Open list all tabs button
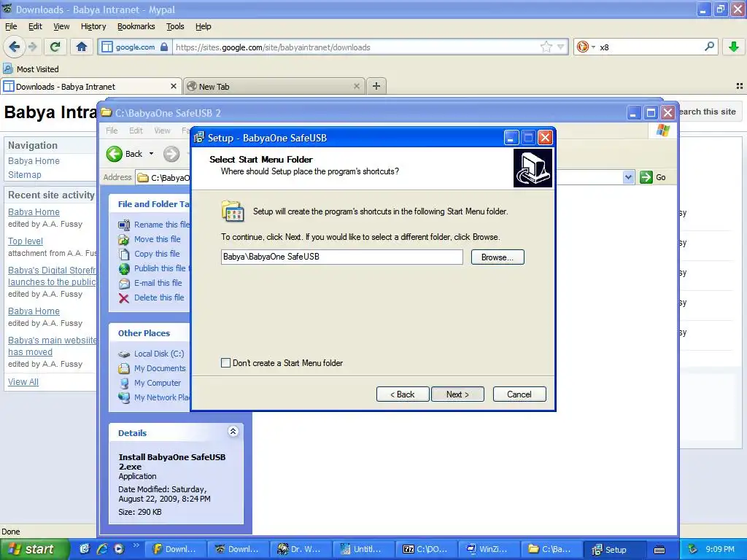The image size is (747, 560). pos(740,86)
